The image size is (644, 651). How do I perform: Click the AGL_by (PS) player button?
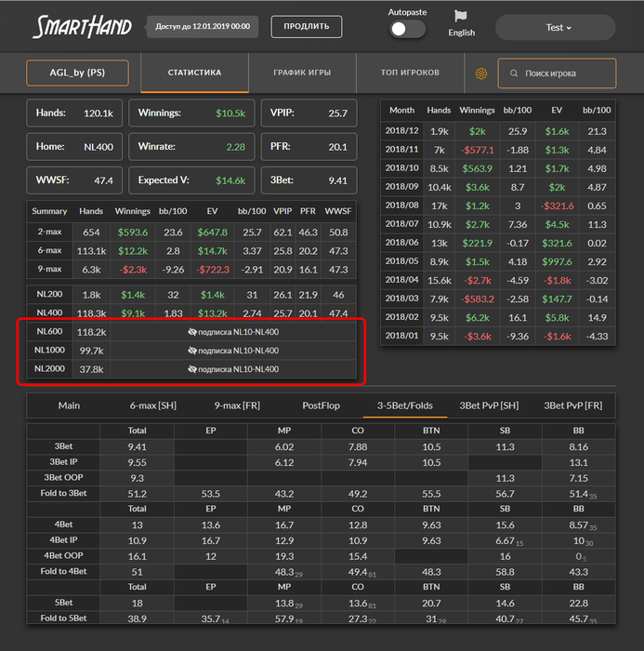coord(77,73)
